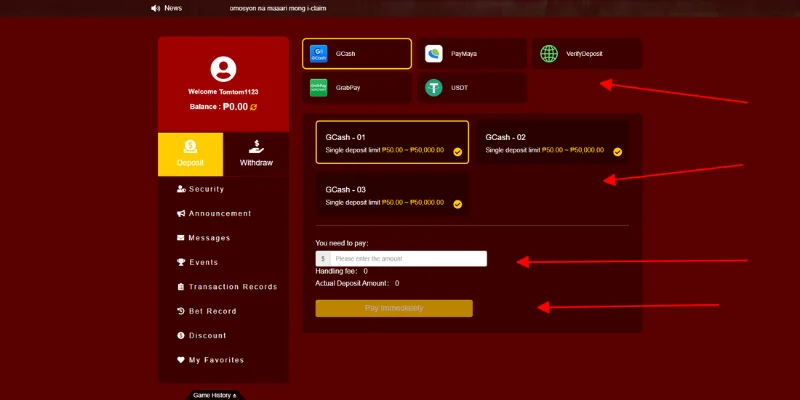Screen dimensions: 800x400
Task: Click the Announcement megaphone icon
Action: click(x=181, y=214)
